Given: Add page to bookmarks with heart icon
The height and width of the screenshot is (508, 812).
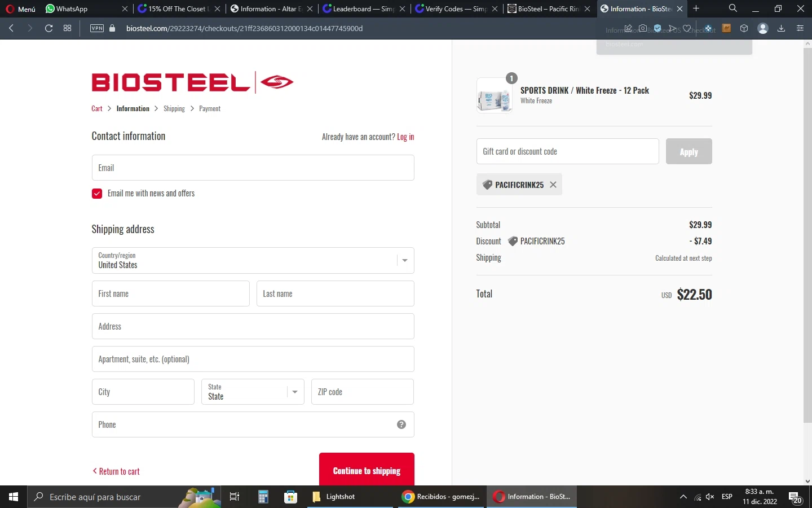Looking at the screenshot, I should (x=687, y=28).
